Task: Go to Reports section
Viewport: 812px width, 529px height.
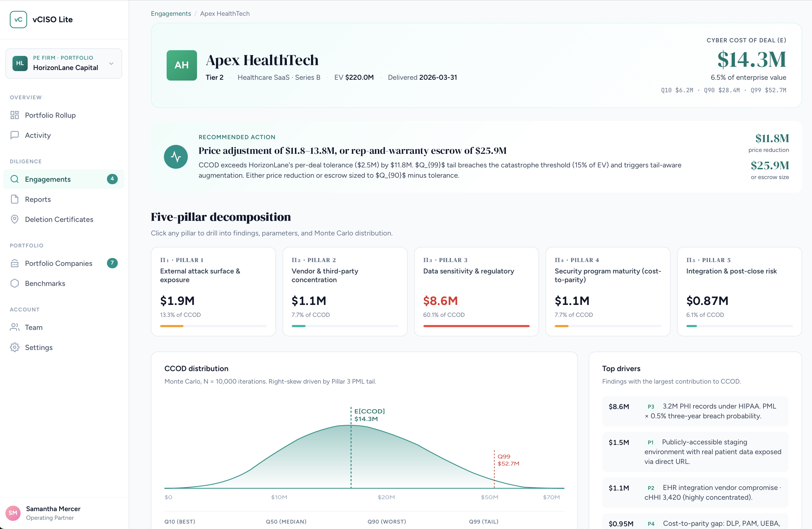Action: pos(64,199)
